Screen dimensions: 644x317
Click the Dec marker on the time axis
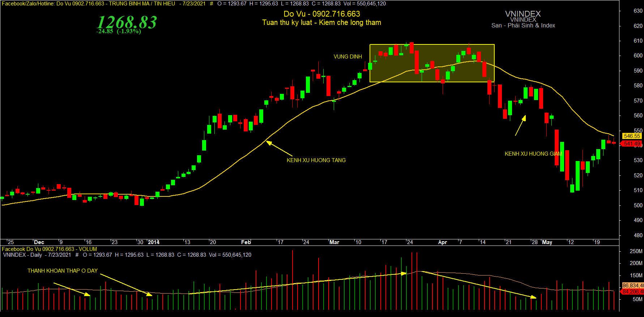tap(39, 242)
